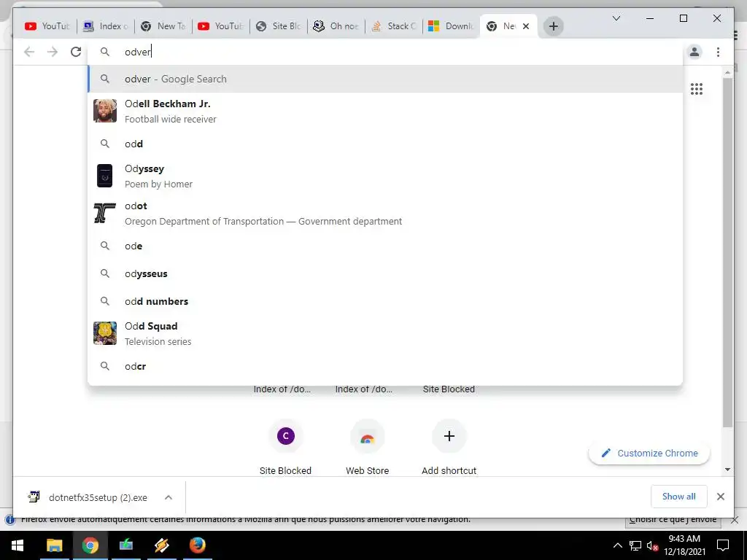Click the muted volume tray icon
Viewport: 747px width, 560px height.
pos(653,545)
